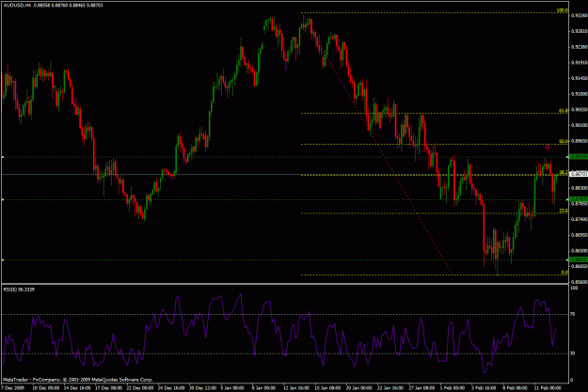This screenshot has width=588, height=392.
Task: Click the 0.93260 price axis value
Action: pyautogui.click(x=579, y=16)
